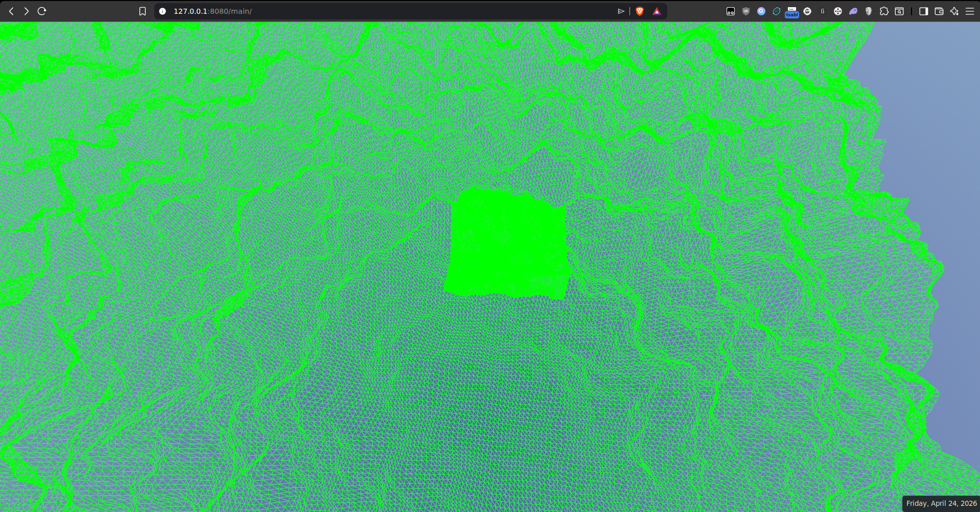This screenshot has height=512, width=980.
Task: Open the Leo AI sparkle assistant
Action: [954, 11]
